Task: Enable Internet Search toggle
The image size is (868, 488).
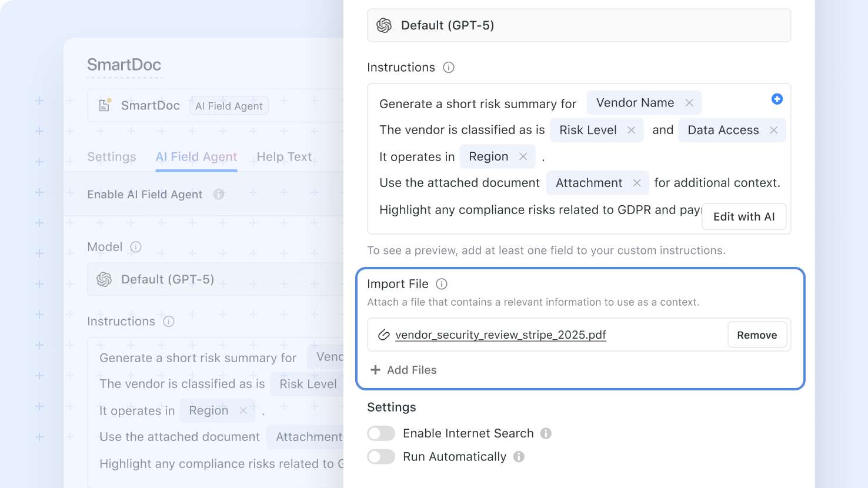Action: (x=381, y=433)
